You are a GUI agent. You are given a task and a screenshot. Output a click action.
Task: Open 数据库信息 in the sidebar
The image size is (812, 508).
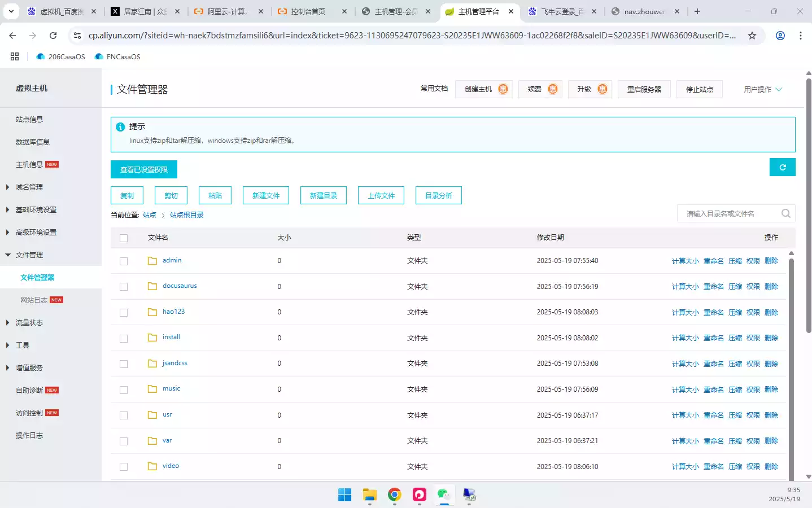click(x=33, y=142)
